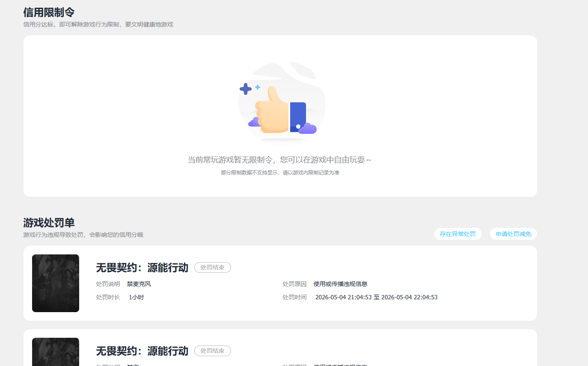Click the first 无畏契约：源能行动 title
The height and width of the screenshot is (366, 588).
[x=142, y=268]
